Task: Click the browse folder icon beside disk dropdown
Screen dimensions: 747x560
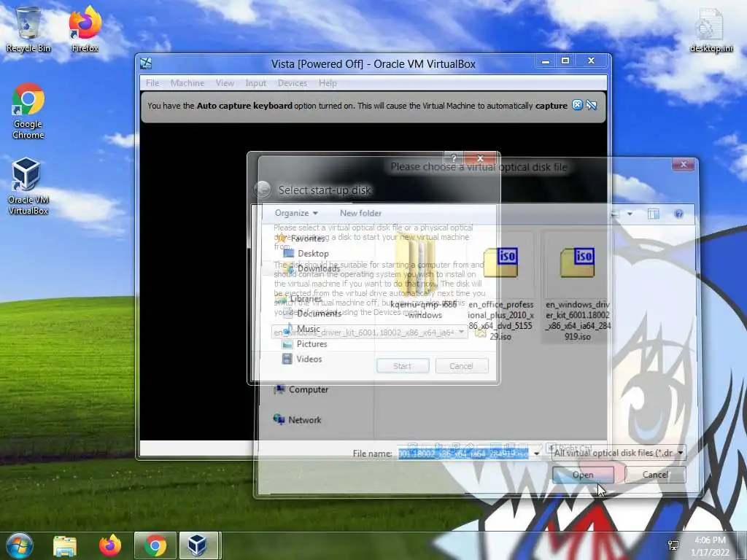Action: (481, 332)
